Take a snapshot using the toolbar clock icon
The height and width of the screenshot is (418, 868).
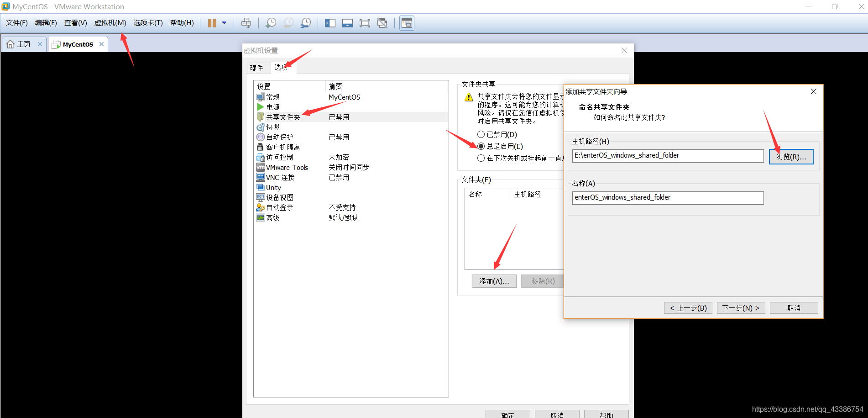(271, 23)
